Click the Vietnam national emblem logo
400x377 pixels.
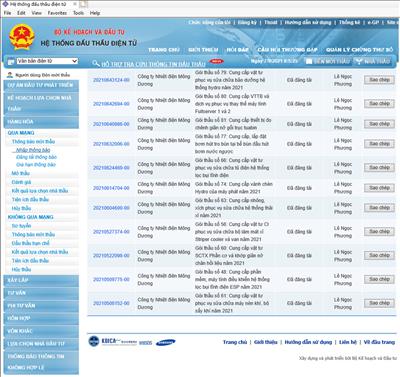22,37
